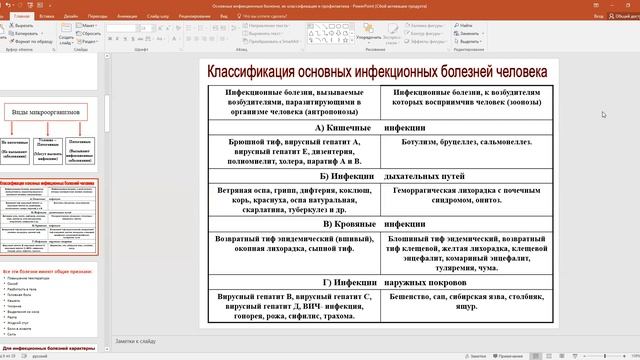Click Найти (Find) in editing group

[463, 25]
